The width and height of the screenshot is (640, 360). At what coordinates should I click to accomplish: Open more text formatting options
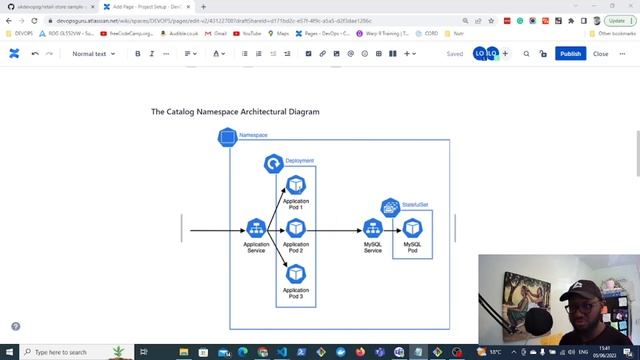[x=166, y=53]
